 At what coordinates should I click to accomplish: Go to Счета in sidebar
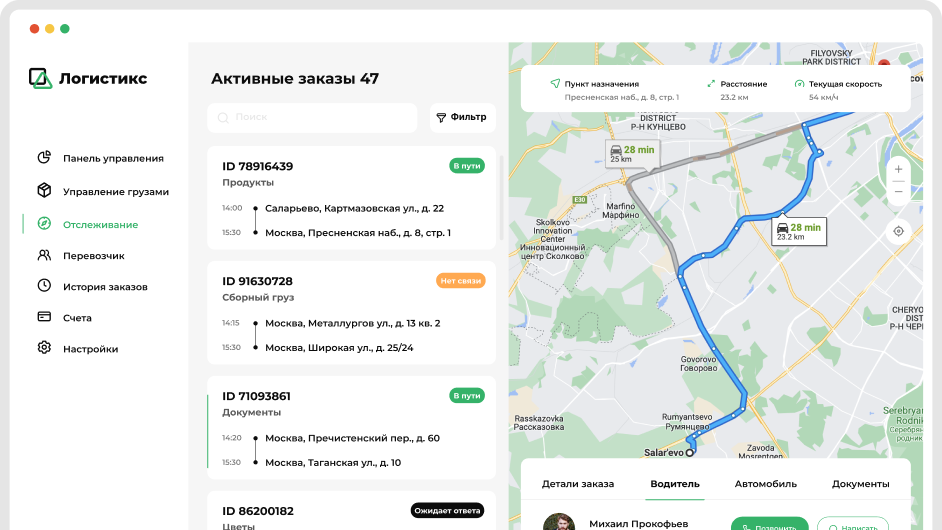[77, 318]
